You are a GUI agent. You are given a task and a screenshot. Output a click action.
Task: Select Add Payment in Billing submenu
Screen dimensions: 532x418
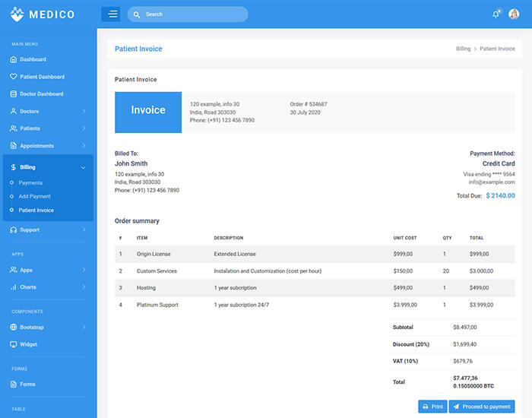(34, 197)
